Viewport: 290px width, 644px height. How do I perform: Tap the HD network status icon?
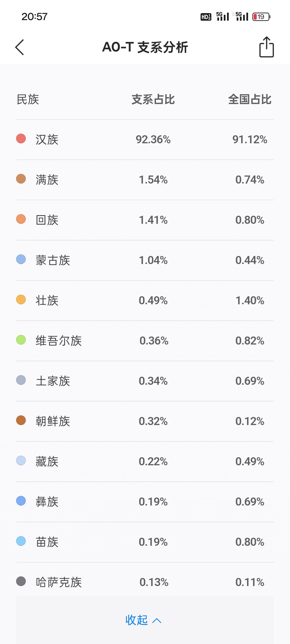(x=206, y=17)
